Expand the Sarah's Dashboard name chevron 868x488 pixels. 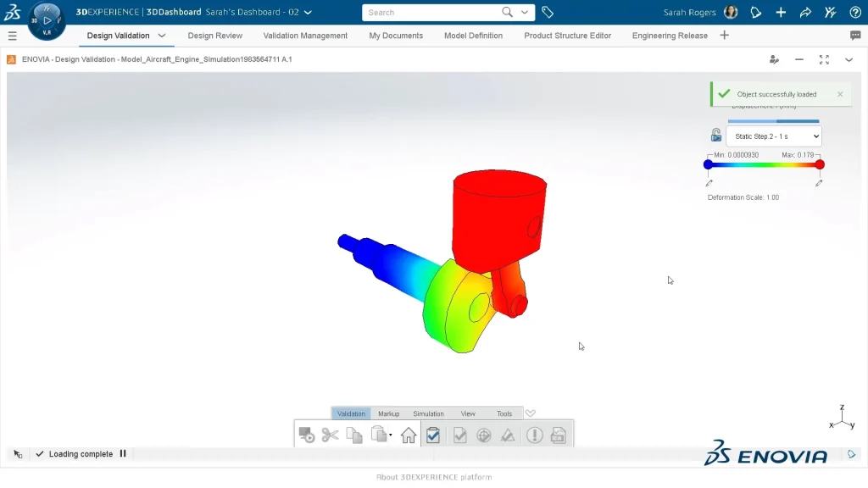[308, 13]
